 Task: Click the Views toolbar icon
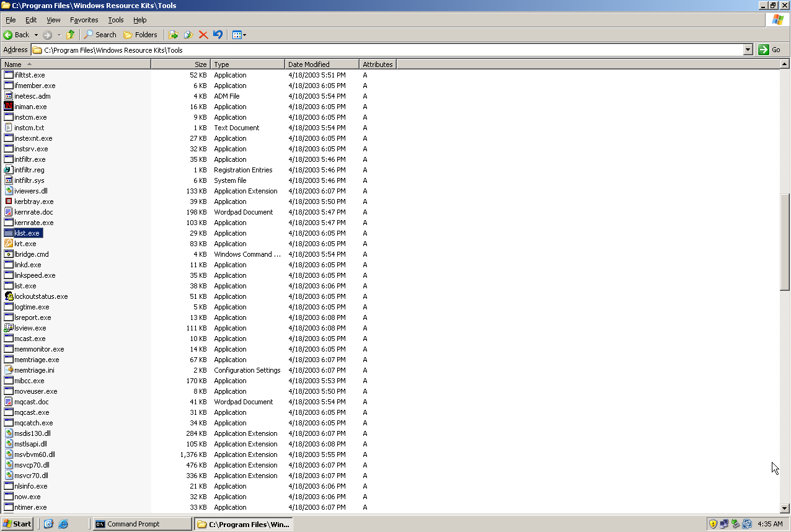click(236, 35)
